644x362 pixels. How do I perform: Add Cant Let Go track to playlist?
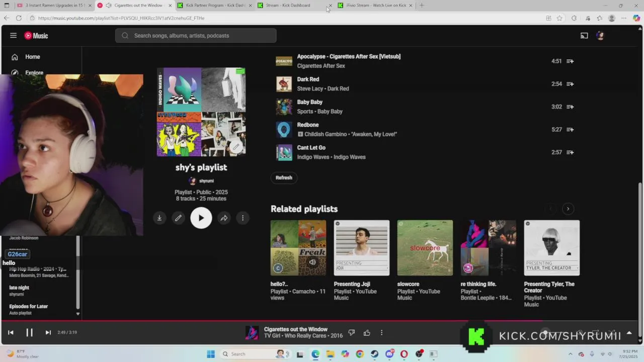click(x=570, y=152)
